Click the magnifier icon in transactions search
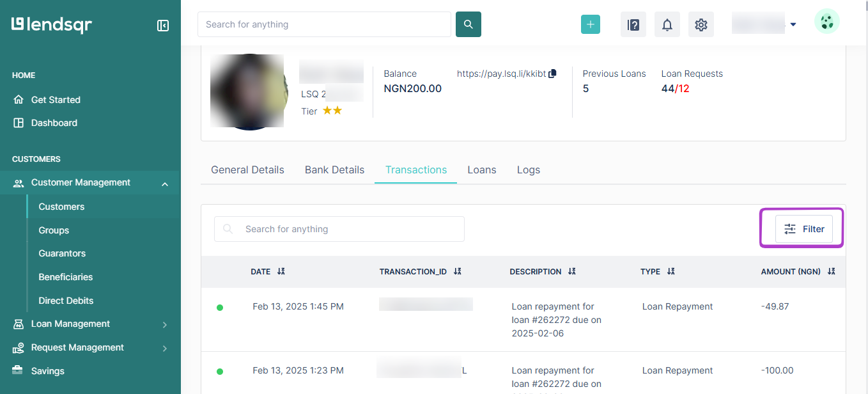 pos(228,229)
